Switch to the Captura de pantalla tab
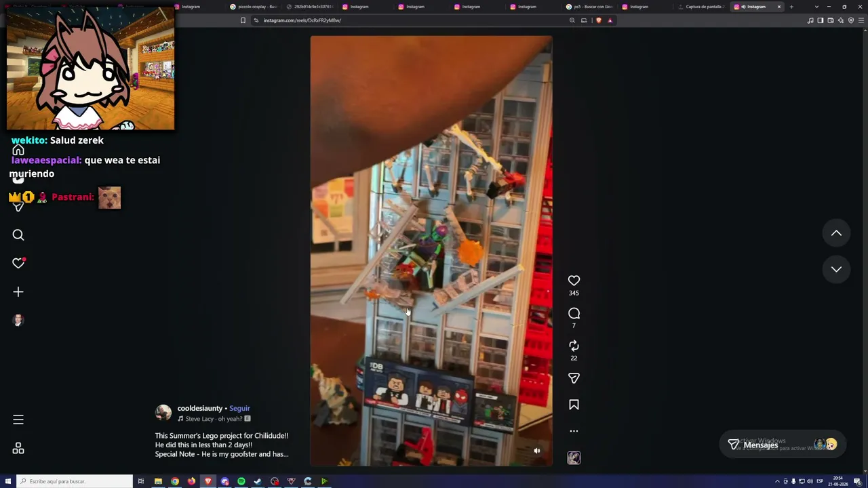868x488 pixels. click(702, 7)
